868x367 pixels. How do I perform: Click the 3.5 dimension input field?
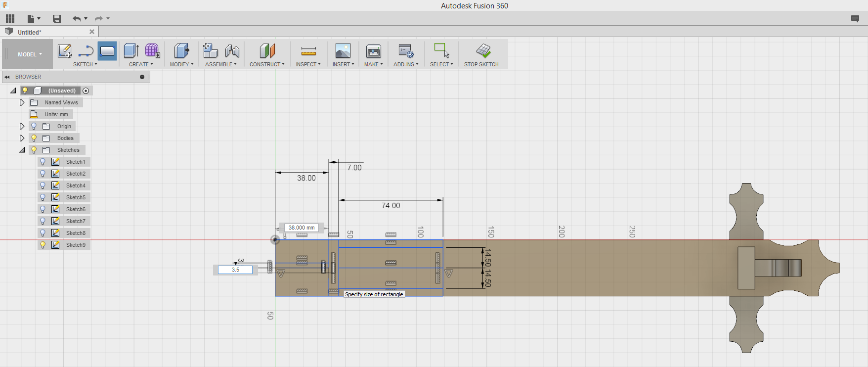(x=235, y=270)
